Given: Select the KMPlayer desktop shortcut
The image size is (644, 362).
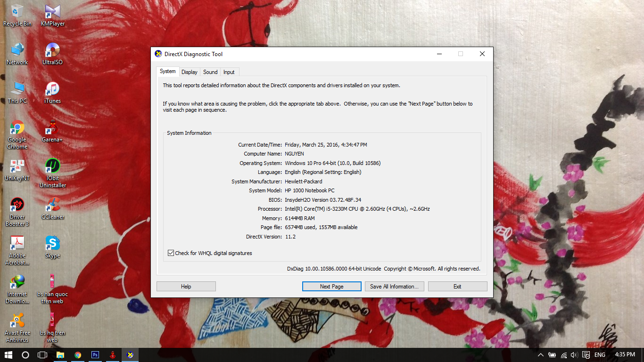Looking at the screenshot, I should (52, 15).
